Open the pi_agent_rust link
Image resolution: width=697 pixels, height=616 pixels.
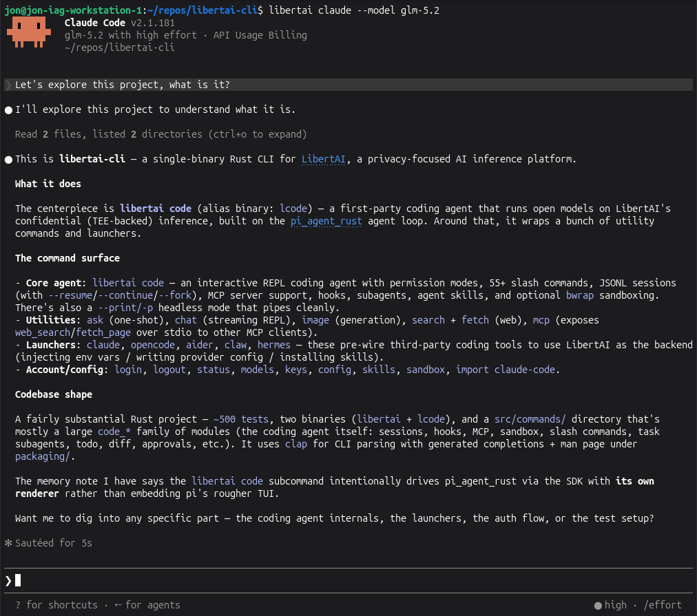(x=326, y=221)
